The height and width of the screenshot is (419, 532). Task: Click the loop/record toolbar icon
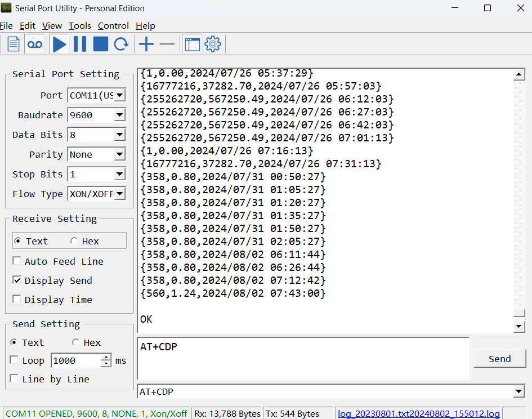(34, 44)
